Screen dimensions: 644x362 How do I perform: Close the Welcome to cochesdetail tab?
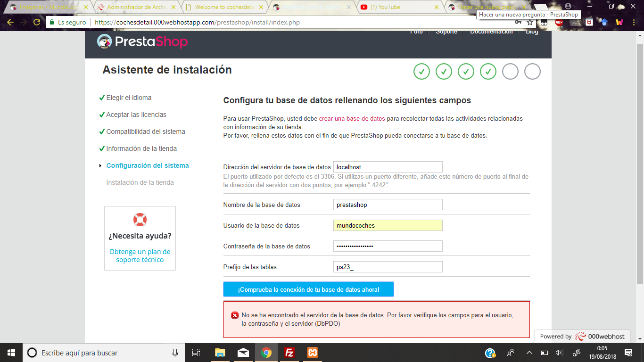coord(261,7)
